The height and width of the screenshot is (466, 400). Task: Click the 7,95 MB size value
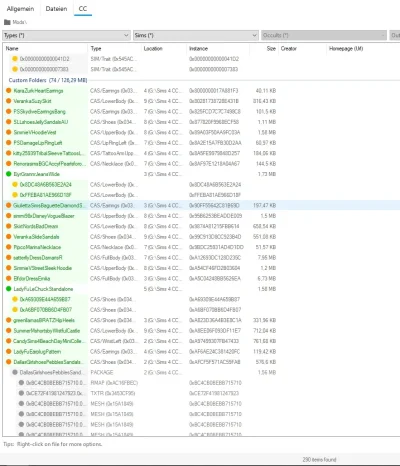click(267, 257)
